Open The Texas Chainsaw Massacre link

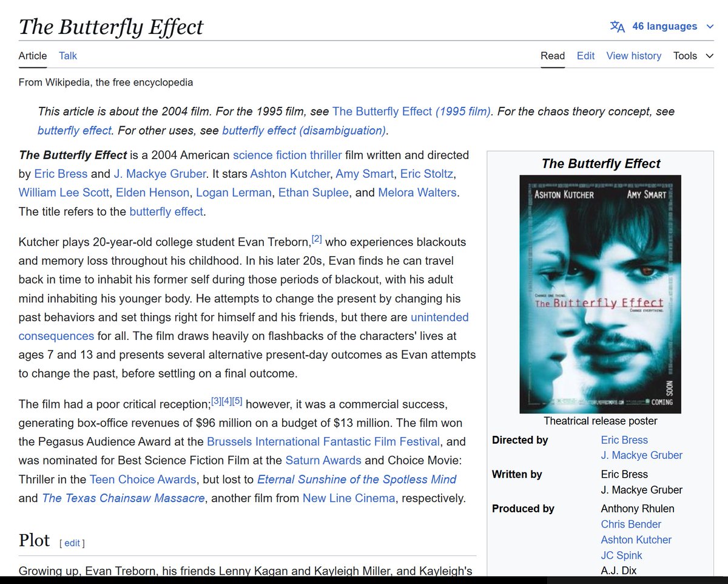(x=123, y=498)
